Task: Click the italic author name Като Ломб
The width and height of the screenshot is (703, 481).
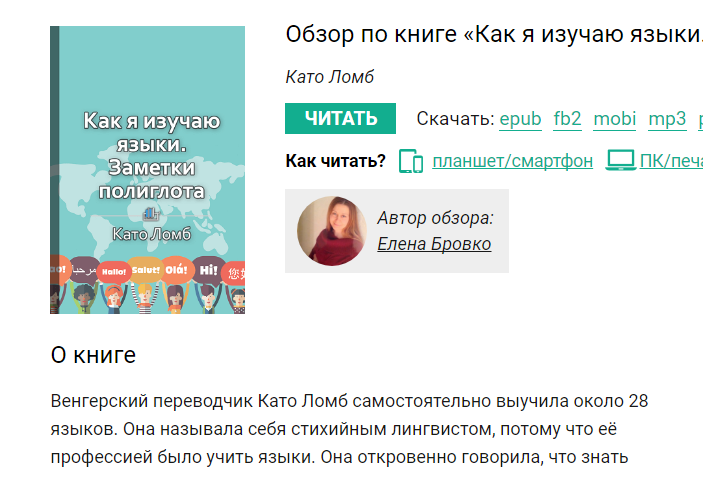Action: [x=330, y=77]
